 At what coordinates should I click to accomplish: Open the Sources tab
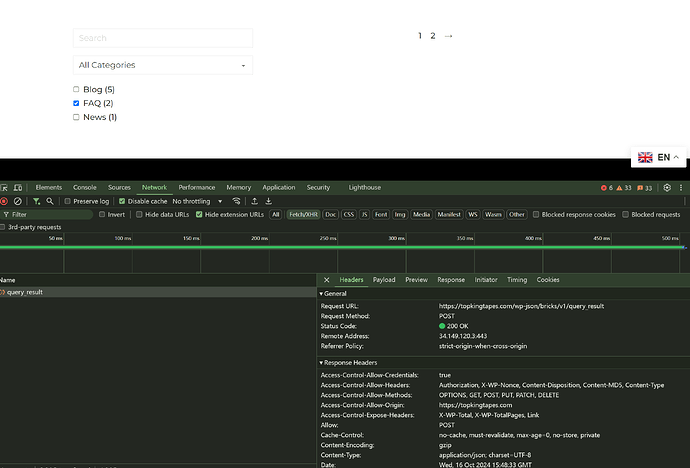(119, 188)
